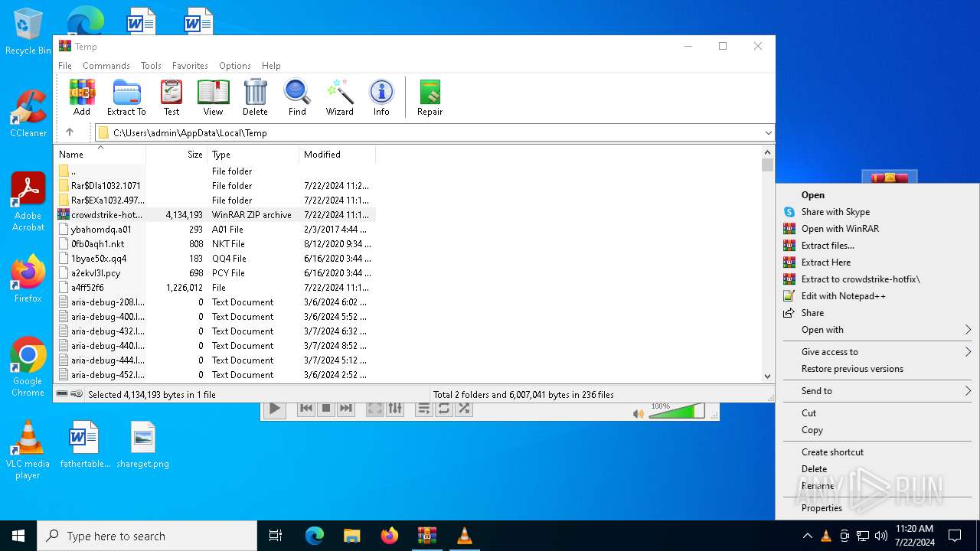The width and height of the screenshot is (980, 551).
Task: Choose Share with Skype
Action: click(x=877, y=212)
